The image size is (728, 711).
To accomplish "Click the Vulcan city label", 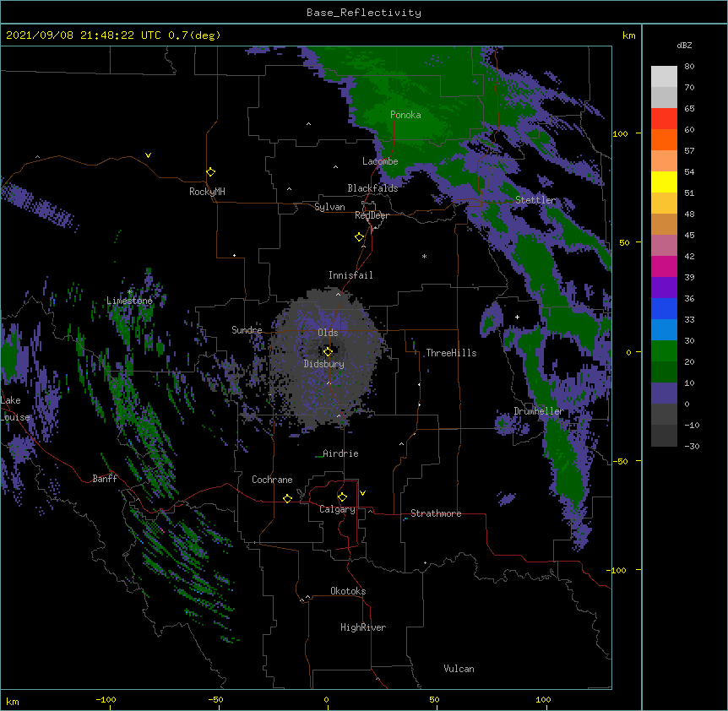I will [x=459, y=669].
